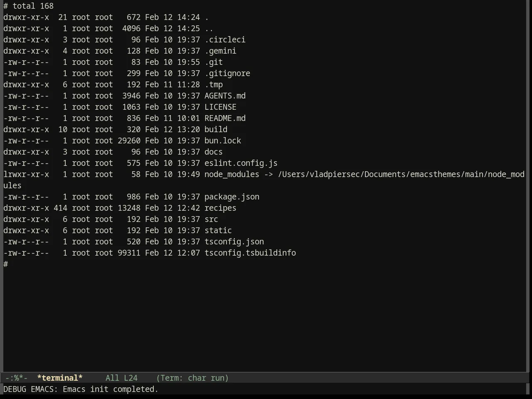Click the .circleci directory name
This screenshot has height=399, width=532.
(225, 39)
